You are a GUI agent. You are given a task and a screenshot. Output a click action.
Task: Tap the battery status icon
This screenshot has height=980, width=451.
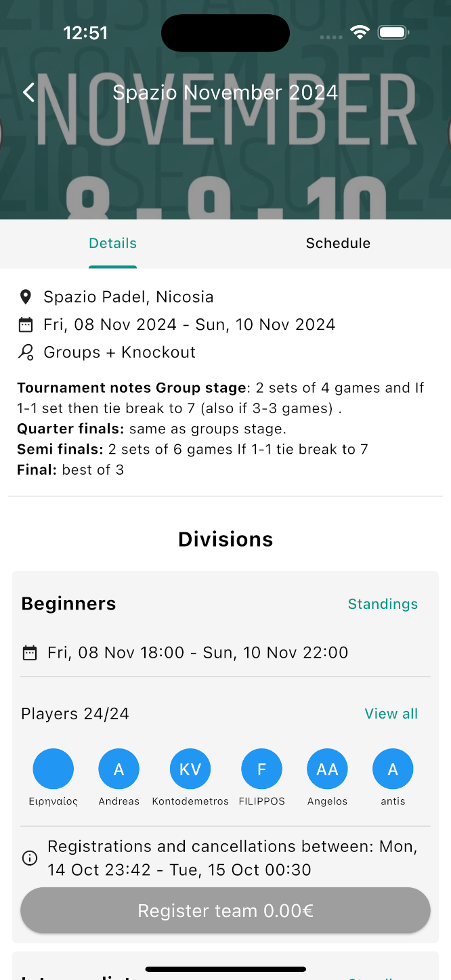393,33
